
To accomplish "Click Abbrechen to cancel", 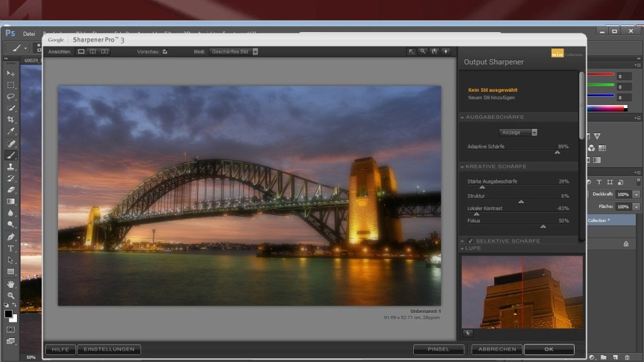I will [x=497, y=349].
